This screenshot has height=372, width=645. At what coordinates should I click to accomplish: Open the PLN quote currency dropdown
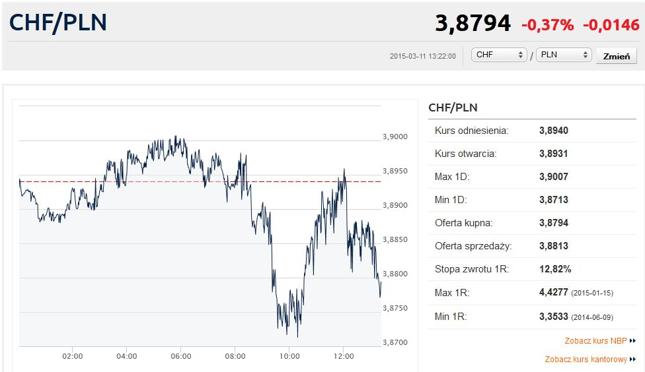coord(564,55)
